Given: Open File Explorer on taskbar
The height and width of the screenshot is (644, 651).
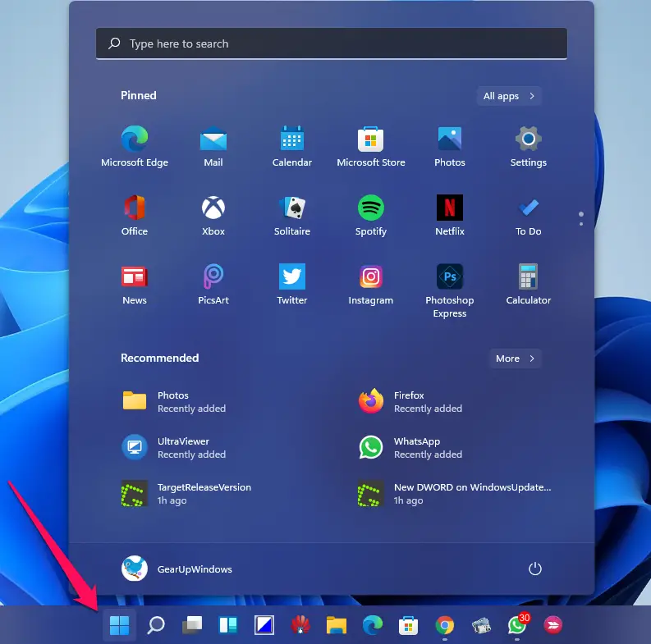Looking at the screenshot, I should pyautogui.click(x=337, y=625).
